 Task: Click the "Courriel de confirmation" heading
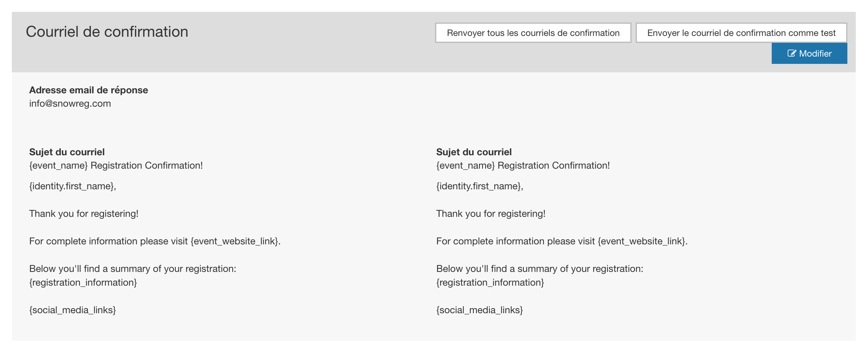pyautogui.click(x=107, y=32)
